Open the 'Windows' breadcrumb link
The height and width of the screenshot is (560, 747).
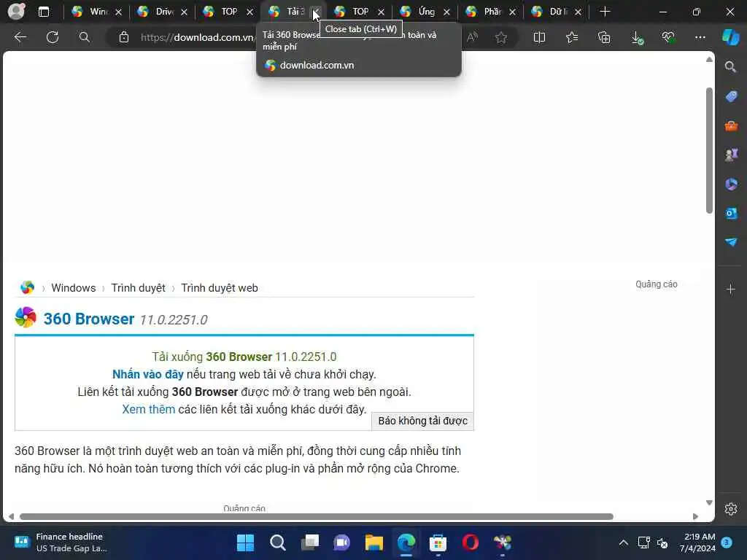pos(74,288)
